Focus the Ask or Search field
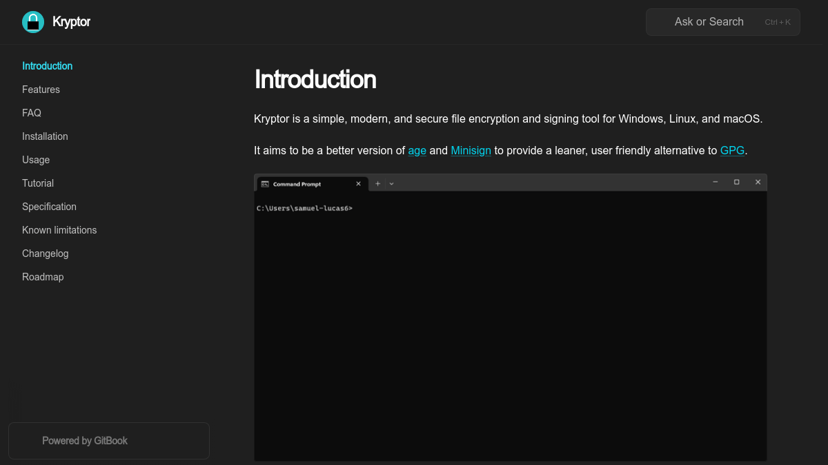Image resolution: width=828 pixels, height=465 pixels. pyautogui.click(x=723, y=22)
